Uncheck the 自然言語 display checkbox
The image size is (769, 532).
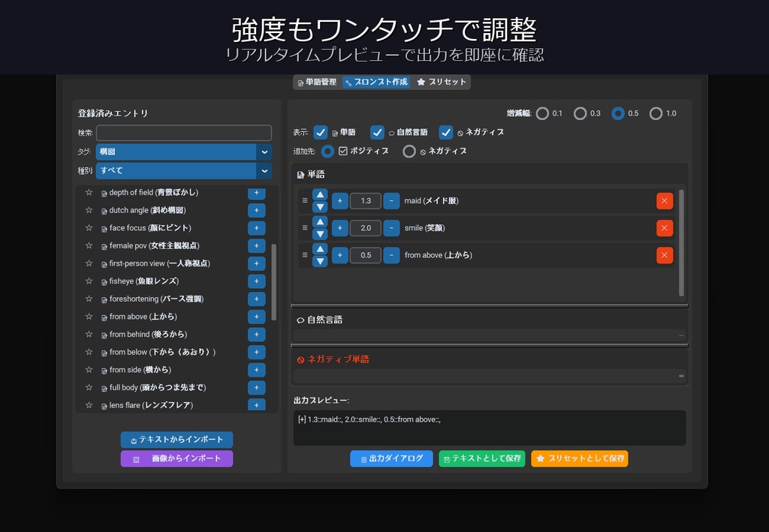[x=378, y=132]
